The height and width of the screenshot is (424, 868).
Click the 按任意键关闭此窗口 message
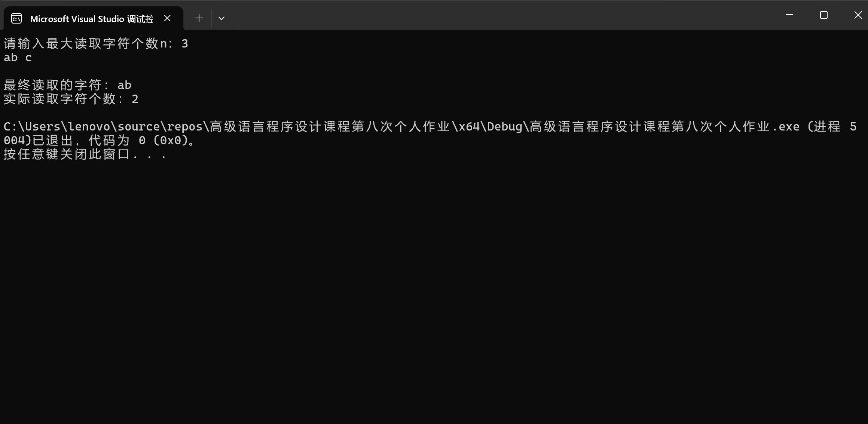85,154
